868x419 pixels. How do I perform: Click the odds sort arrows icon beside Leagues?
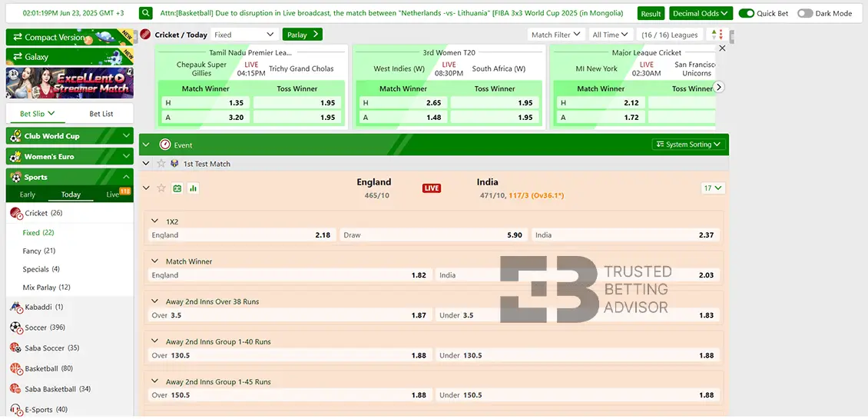pos(717,35)
